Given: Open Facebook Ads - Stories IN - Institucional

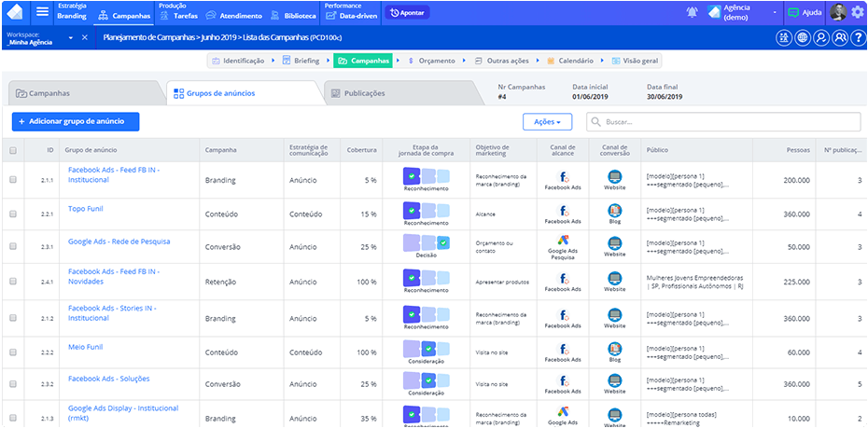Looking at the screenshot, I should [x=112, y=313].
